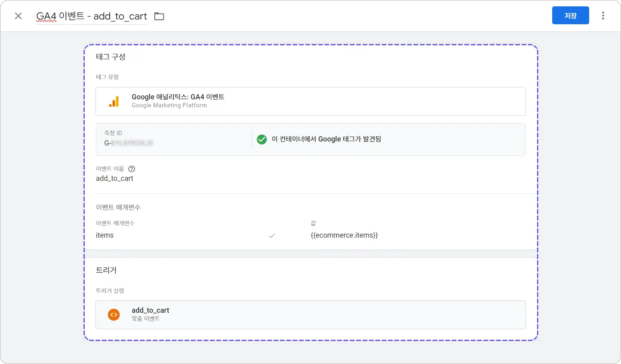Click the checkmark icon in the items row
This screenshot has height=364, width=621.
272,236
